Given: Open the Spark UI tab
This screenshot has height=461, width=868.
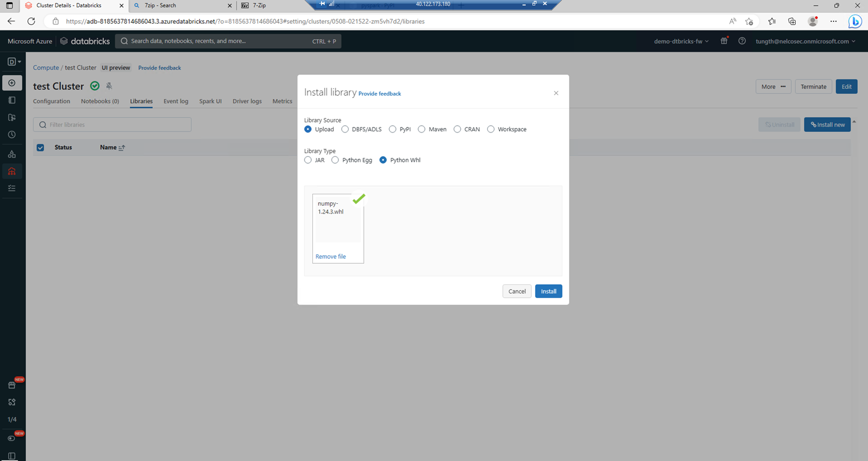Looking at the screenshot, I should 210,101.
